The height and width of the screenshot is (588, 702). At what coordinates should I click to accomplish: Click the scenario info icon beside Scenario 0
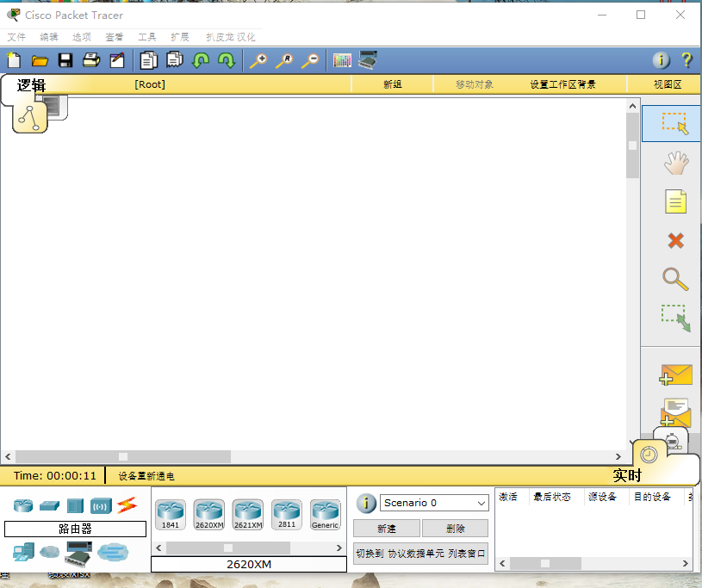click(x=366, y=503)
